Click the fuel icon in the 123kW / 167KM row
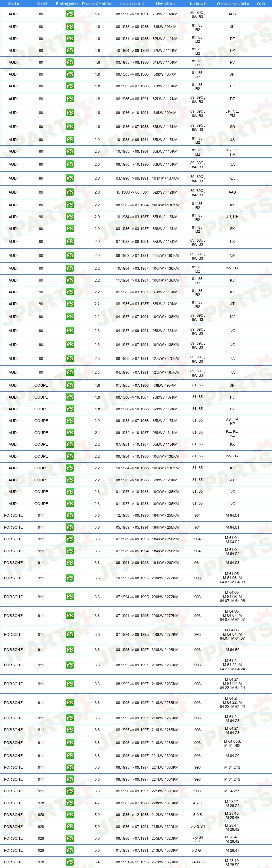The image size is (272, 868). pyautogui.click(x=70, y=372)
